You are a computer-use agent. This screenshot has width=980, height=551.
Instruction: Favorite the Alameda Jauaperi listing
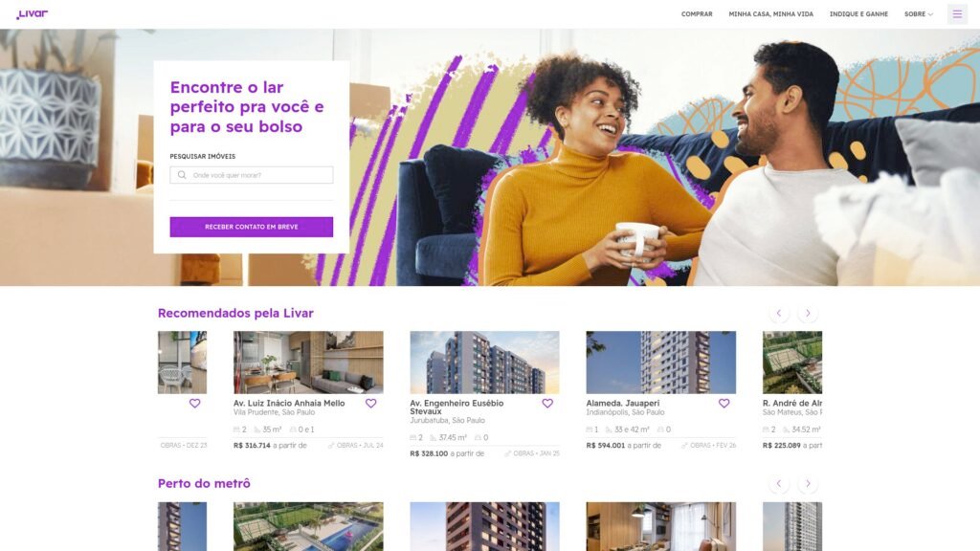[724, 404]
